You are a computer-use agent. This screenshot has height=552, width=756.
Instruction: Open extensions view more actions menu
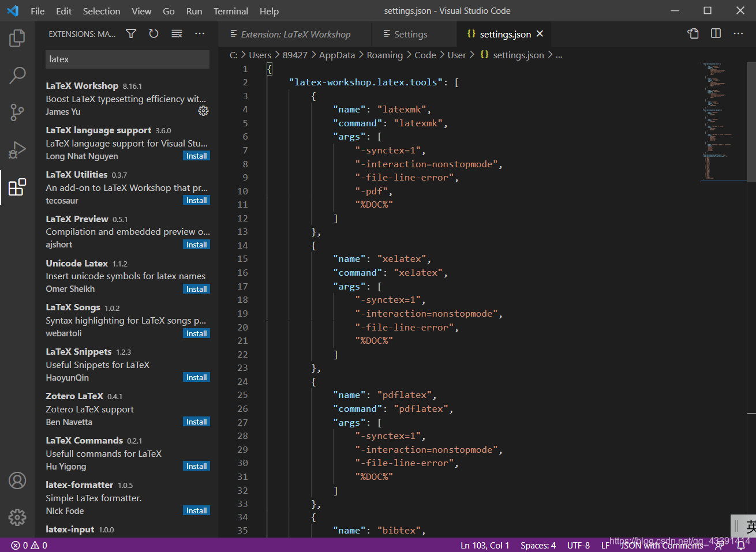200,34
